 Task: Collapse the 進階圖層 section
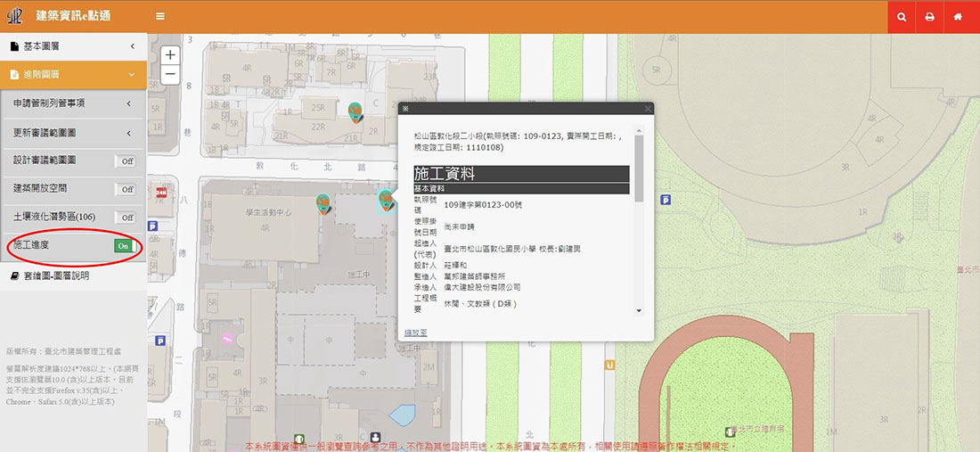click(73, 74)
